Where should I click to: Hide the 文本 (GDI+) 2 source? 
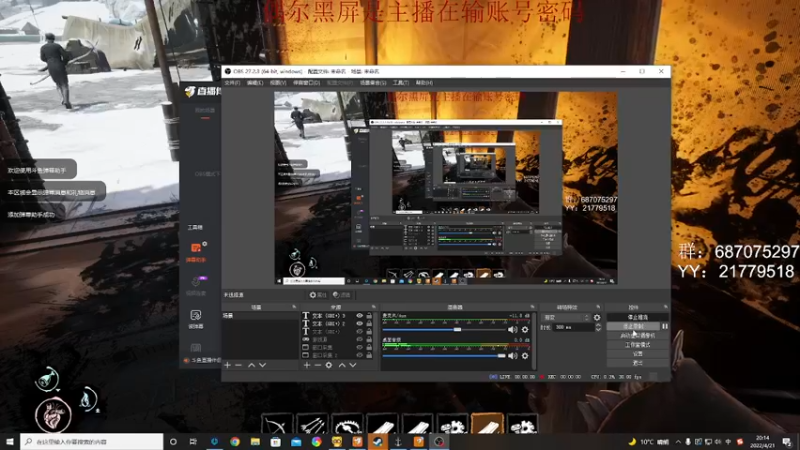359,323
